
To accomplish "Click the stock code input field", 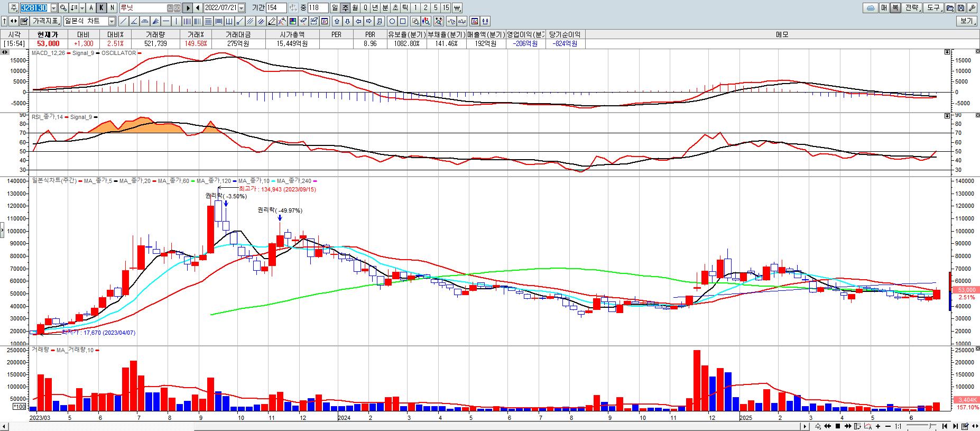I will tap(35, 8).
